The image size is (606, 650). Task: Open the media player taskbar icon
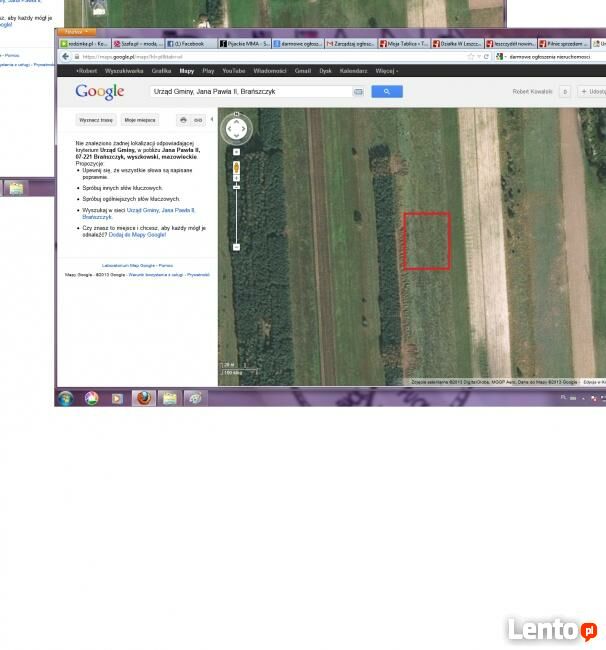pyautogui.click(x=117, y=398)
